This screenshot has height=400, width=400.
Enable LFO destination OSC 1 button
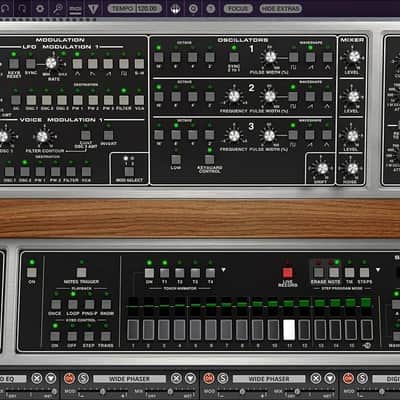pos(31,100)
